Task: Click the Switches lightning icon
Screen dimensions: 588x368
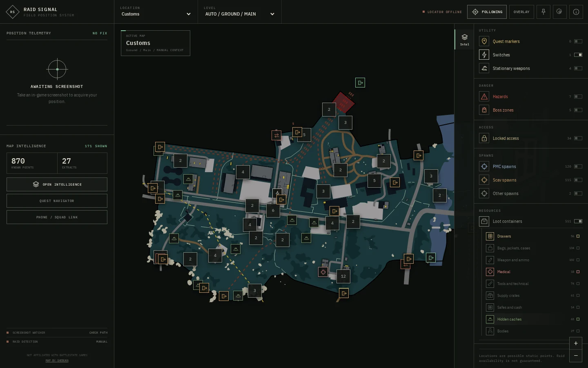Action: [484, 55]
